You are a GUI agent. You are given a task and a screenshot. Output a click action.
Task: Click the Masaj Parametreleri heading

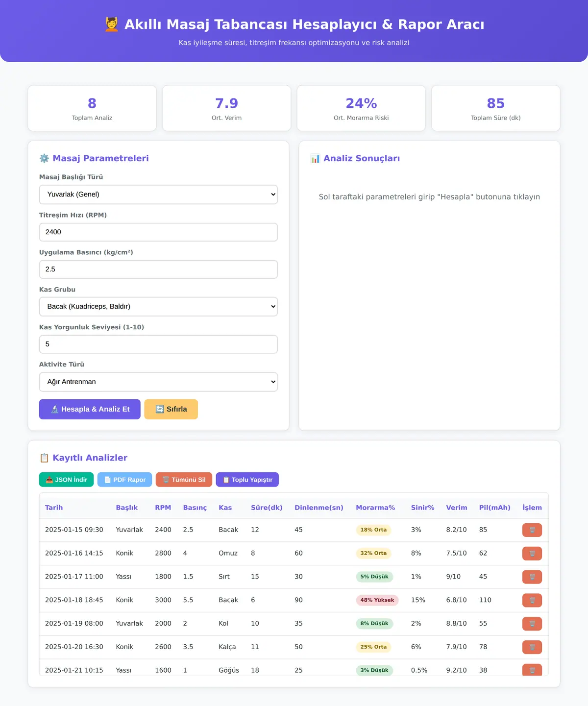tap(94, 158)
